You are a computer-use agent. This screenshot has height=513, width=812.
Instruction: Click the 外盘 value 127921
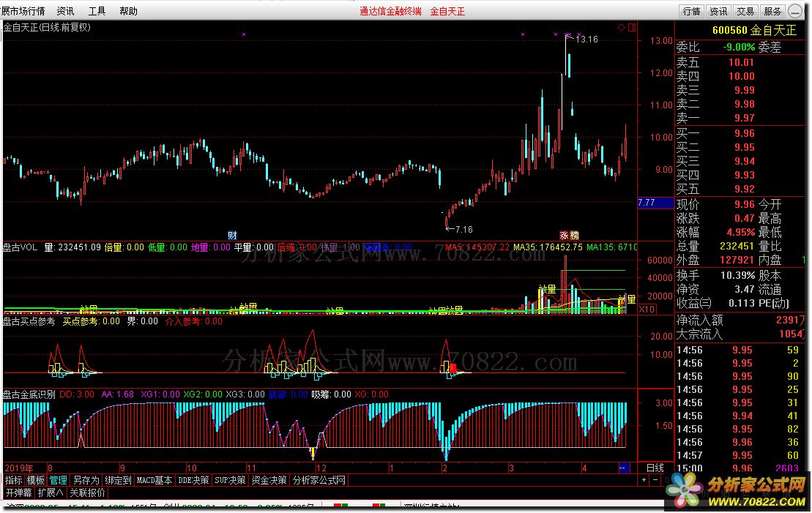coord(737,260)
